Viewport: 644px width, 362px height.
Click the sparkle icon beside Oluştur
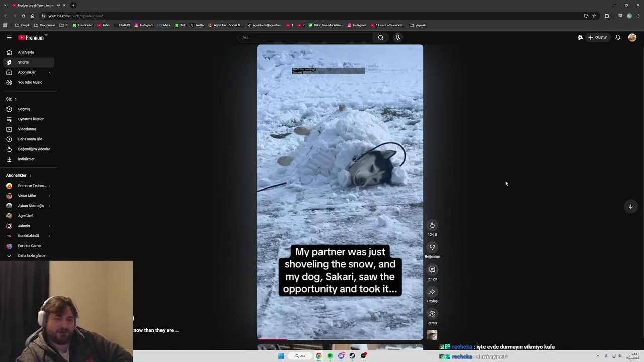pyautogui.click(x=580, y=37)
